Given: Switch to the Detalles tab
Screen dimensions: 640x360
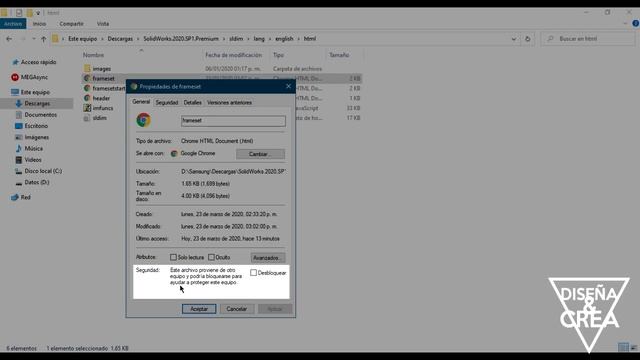Looking at the screenshot, I should (193, 102).
